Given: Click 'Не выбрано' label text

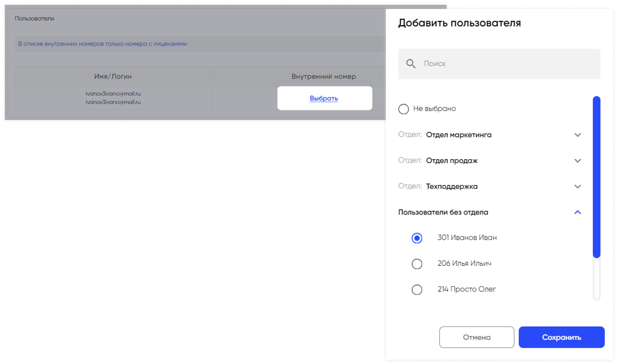Looking at the screenshot, I should click(x=434, y=109).
